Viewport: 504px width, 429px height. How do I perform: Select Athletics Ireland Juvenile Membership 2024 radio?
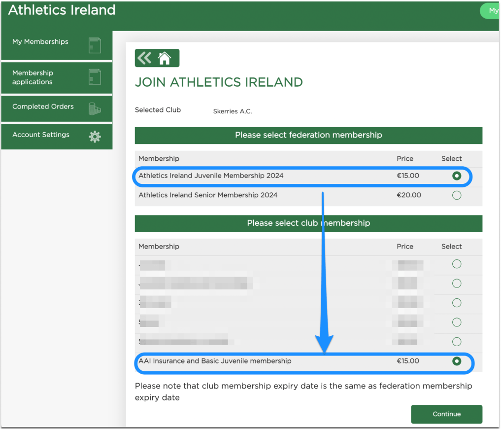(457, 176)
